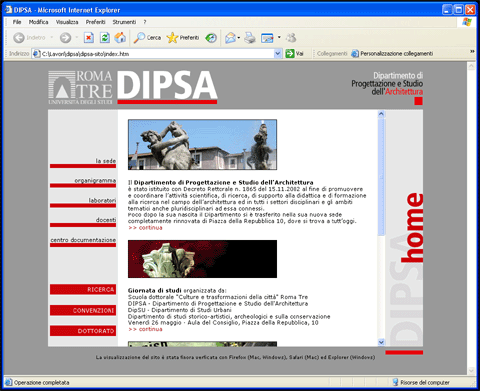
Task: Click the 'Giornata di studi' heading
Action: pos(155,290)
